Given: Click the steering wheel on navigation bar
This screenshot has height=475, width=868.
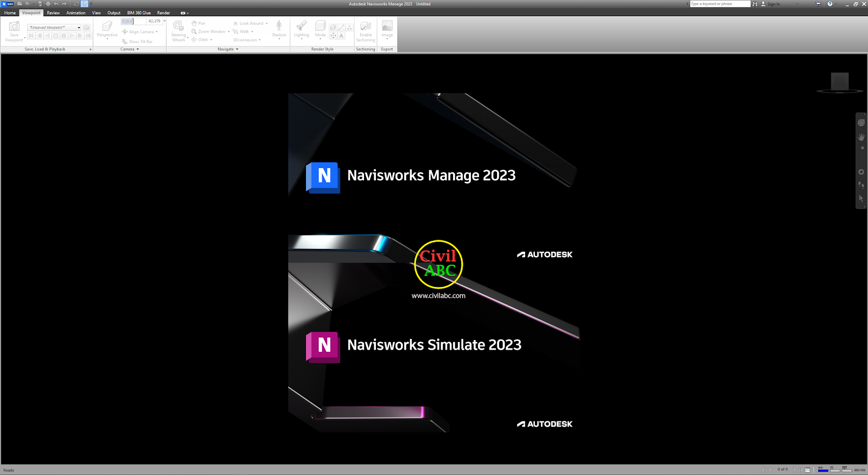Looking at the screenshot, I should [x=861, y=123].
